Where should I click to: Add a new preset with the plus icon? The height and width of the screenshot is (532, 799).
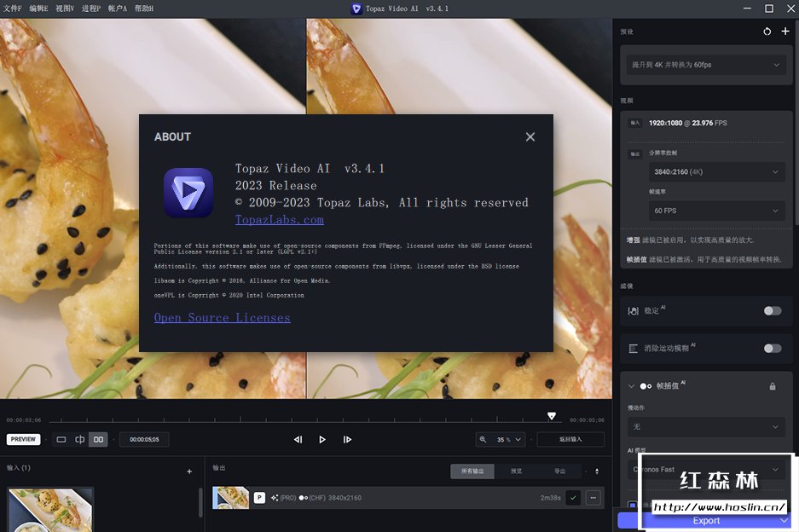click(x=785, y=32)
